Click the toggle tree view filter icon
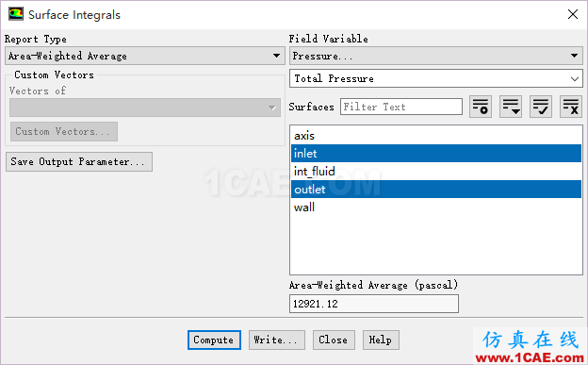The image size is (588, 365). pyautogui.click(x=481, y=107)
